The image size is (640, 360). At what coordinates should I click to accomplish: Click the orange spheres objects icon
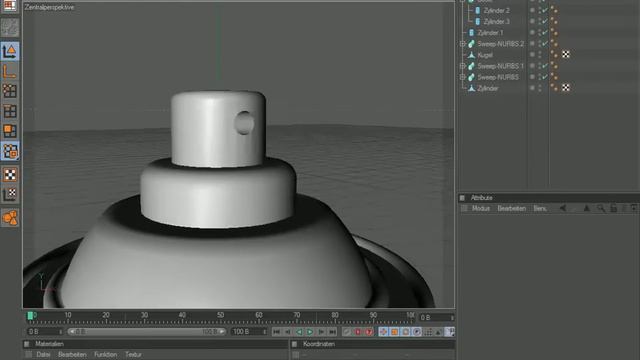tap(10, 218)
